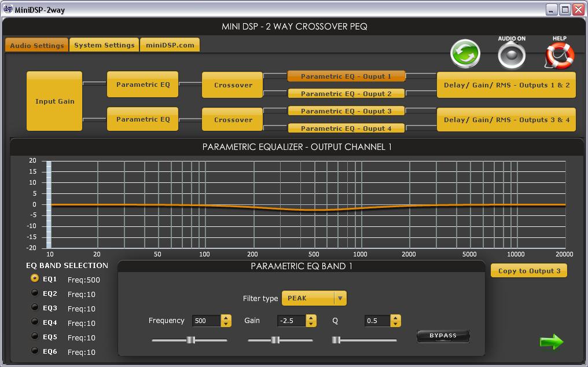The width and height of the screenshot is (588, 367).
Task: Increase Gain with the up stepper arrow
Action: click(x=311, y=318)
